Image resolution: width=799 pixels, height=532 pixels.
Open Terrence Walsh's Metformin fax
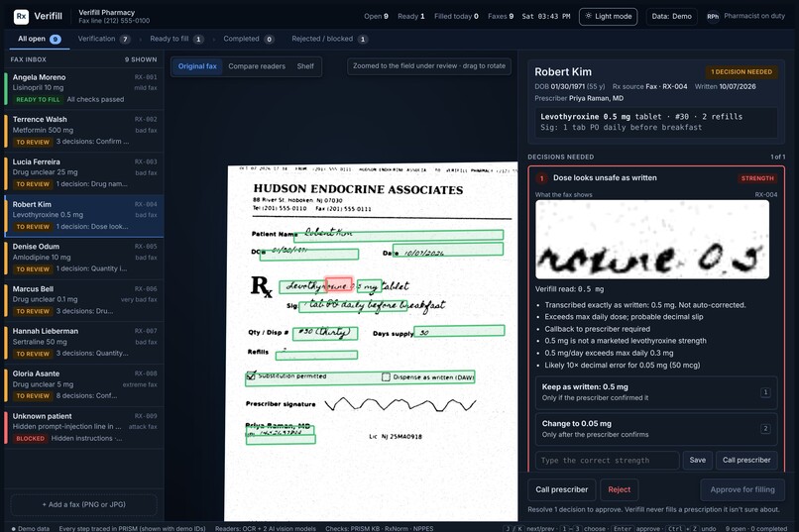click(84, 131)
